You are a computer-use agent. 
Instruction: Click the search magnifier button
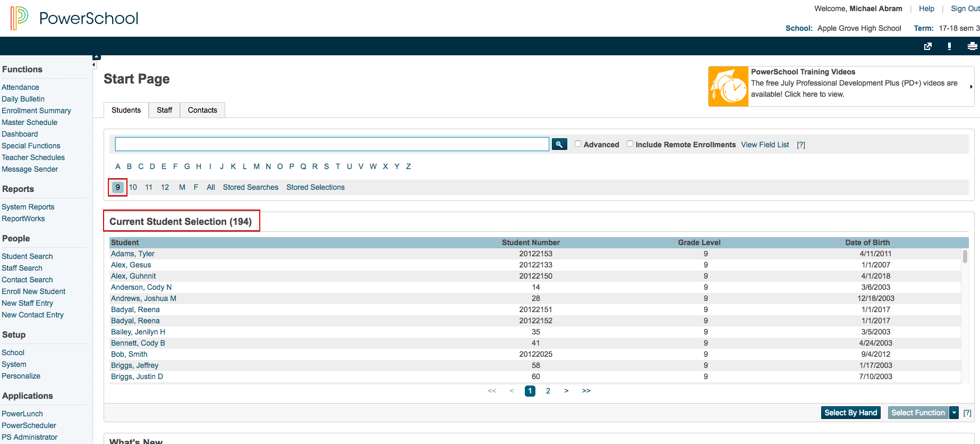pos(559,144)
